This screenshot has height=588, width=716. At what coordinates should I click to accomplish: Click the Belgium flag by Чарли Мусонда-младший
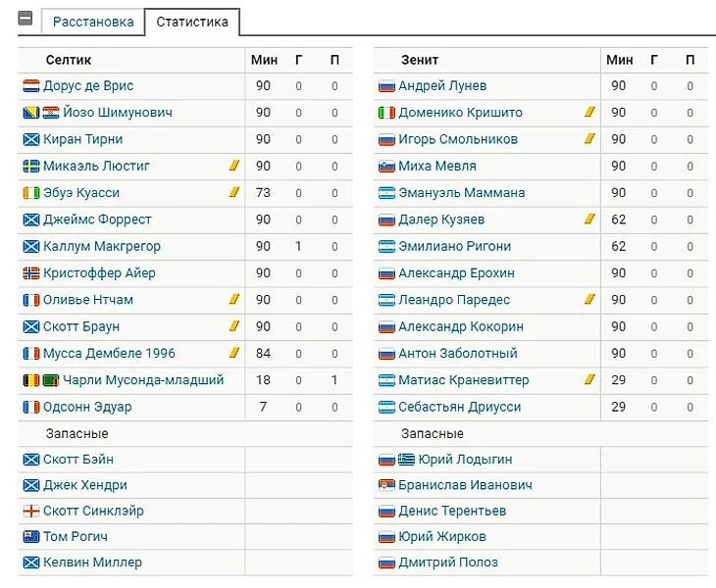click(31, 380)
